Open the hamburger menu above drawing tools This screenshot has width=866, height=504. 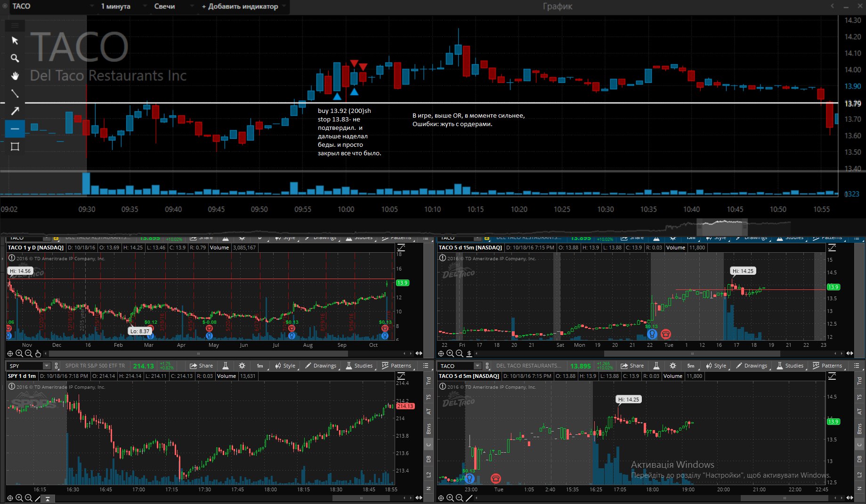tap(15, 25)
